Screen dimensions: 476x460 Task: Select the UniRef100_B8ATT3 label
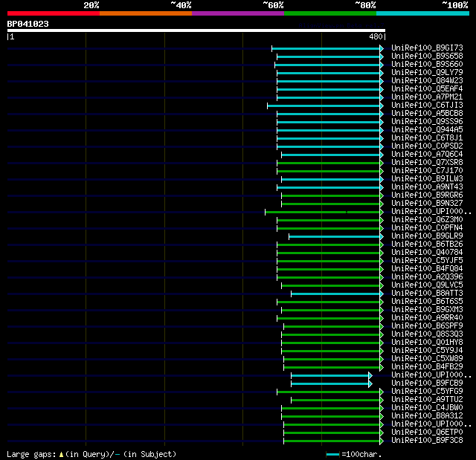[x=427, y=294]
